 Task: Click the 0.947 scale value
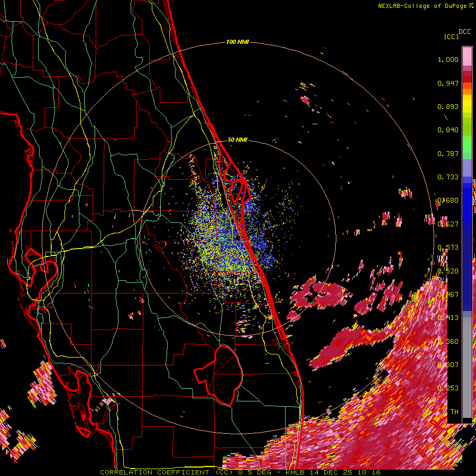tap(448, 83)
